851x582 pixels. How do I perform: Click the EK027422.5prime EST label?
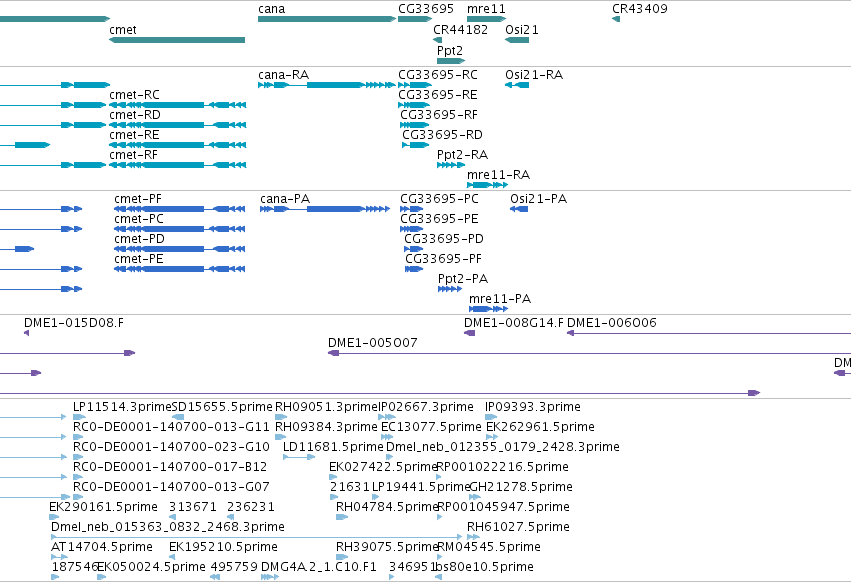click(383, 467)
